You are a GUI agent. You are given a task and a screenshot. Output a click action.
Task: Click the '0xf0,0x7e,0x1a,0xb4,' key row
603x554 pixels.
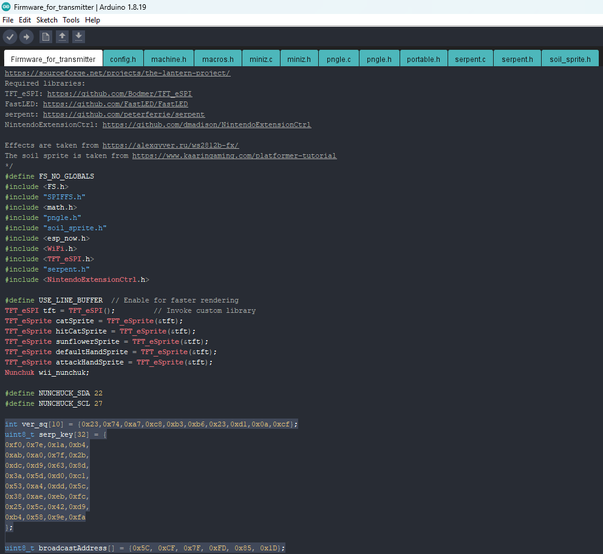click(47, 445)
